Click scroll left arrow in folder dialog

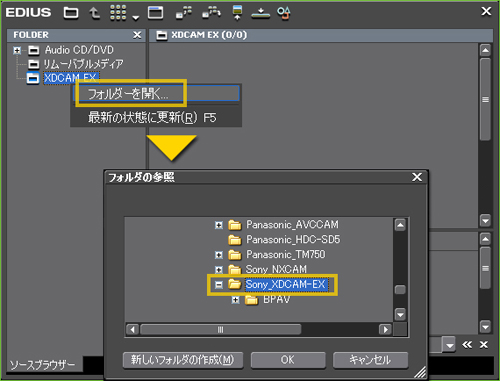[132, 330]
